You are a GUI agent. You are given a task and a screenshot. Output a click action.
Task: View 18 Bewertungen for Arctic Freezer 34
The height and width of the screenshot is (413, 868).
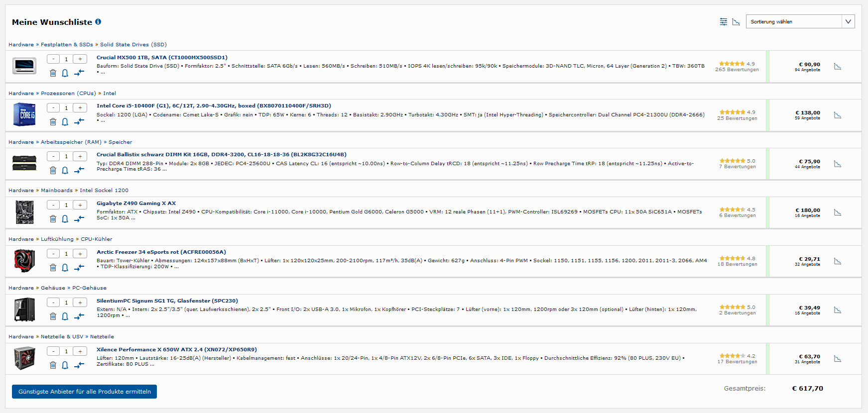(737, 264)
